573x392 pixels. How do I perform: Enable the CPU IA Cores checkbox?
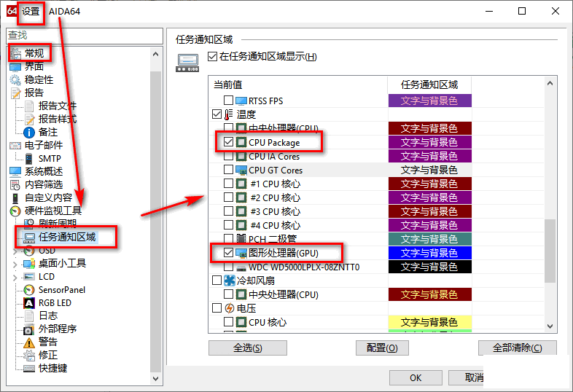tap(228, 156)
